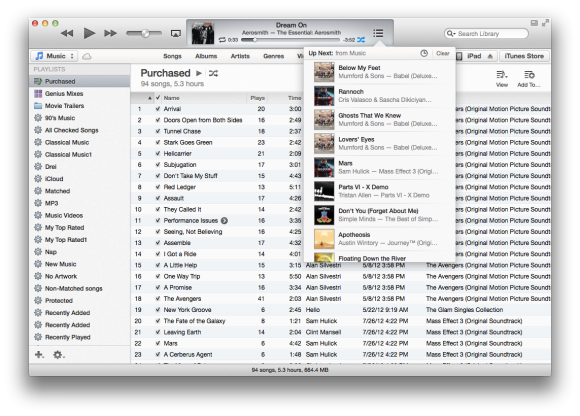Enter full screen with top-right arrows icon

coord(545,23)
